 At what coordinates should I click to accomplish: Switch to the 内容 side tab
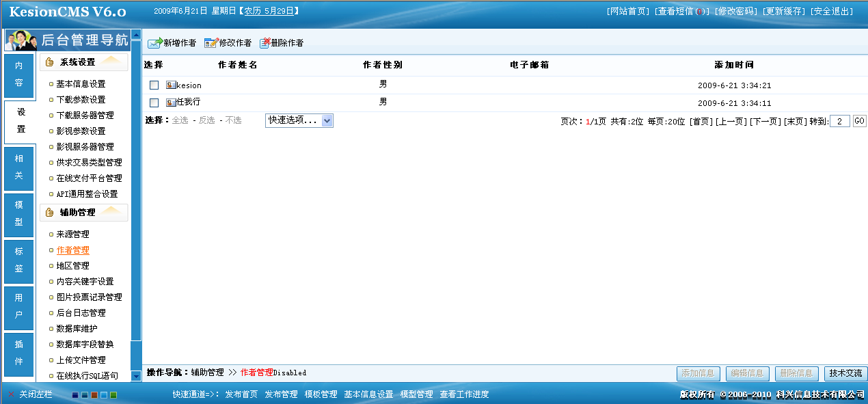click(18, 75)
